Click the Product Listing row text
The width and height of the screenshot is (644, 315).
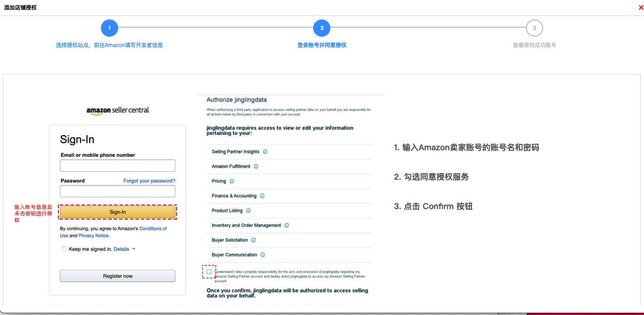(x=227, y=210)
